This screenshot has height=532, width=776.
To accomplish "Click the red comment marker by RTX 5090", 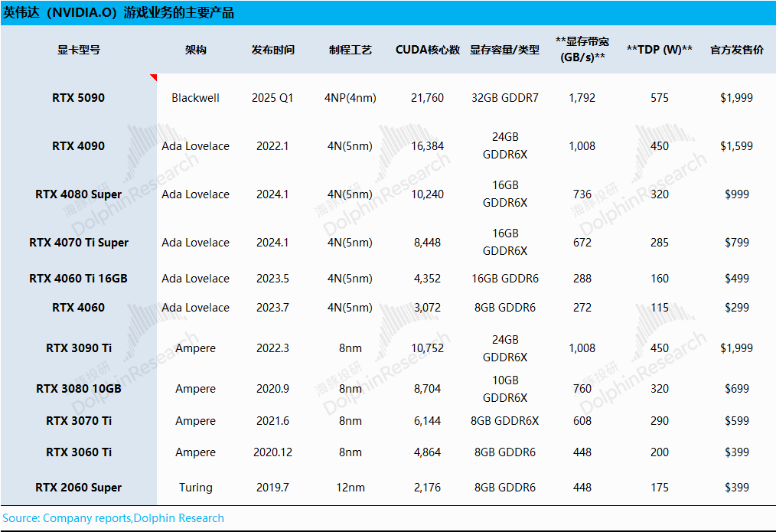I will [154, 77].
